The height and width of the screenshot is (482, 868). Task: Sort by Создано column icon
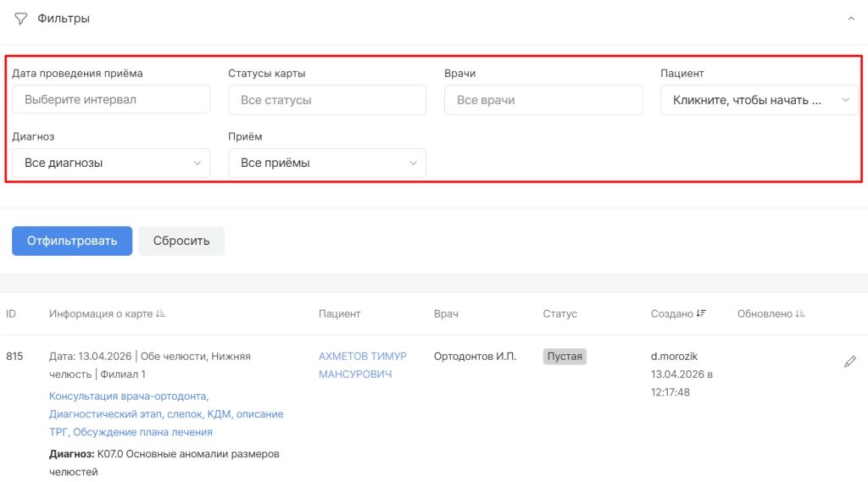(x=701, y=314)
